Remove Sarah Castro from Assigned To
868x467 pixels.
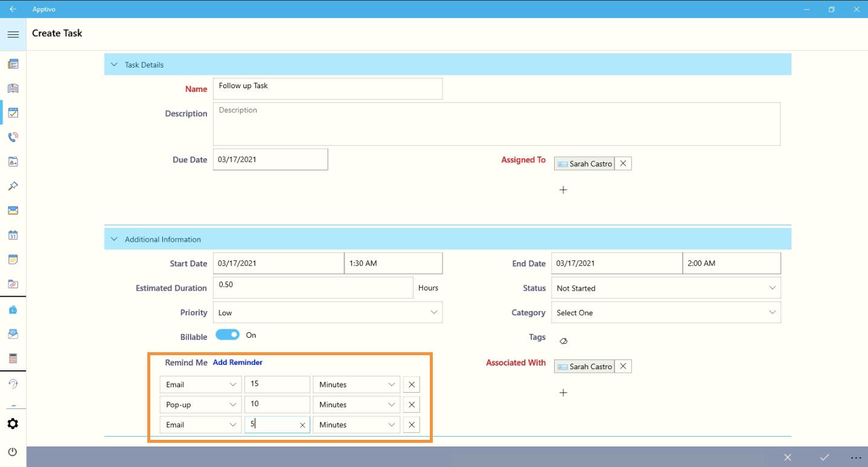pos(623,164)
